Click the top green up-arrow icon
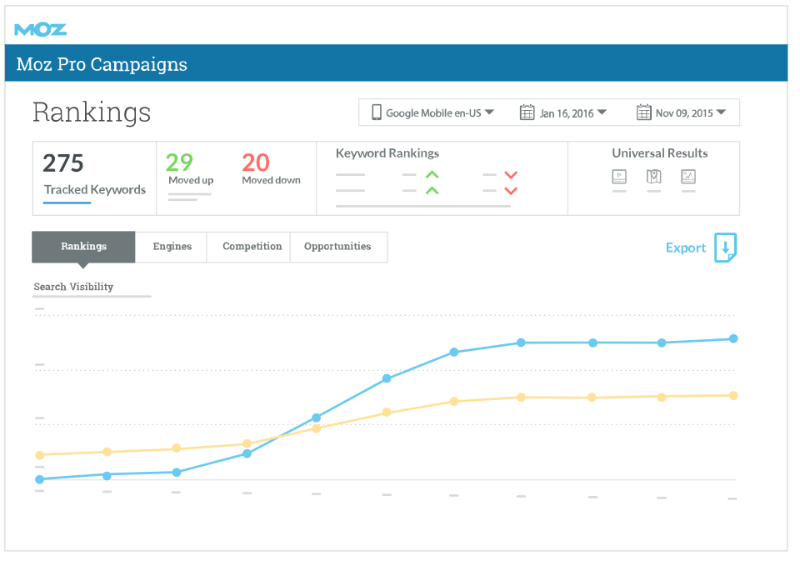 pyautogui.click(x=432, y=175)
